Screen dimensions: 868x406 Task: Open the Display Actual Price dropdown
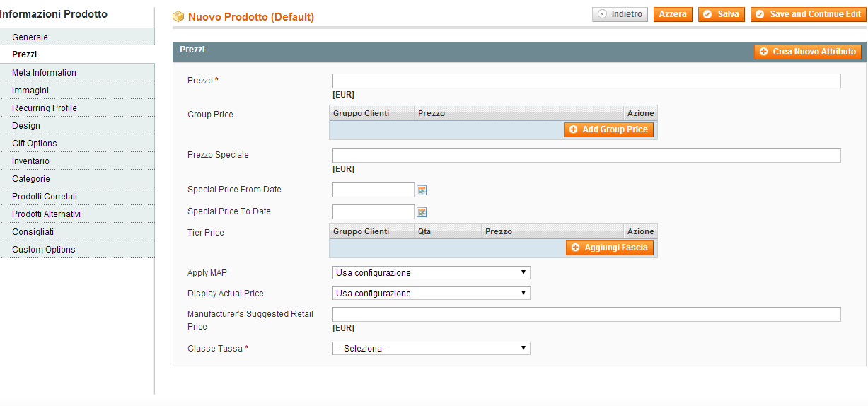[431, 294]
